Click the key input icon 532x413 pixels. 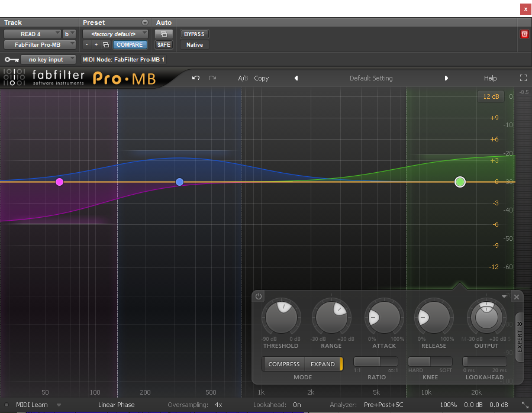point(11,60)
